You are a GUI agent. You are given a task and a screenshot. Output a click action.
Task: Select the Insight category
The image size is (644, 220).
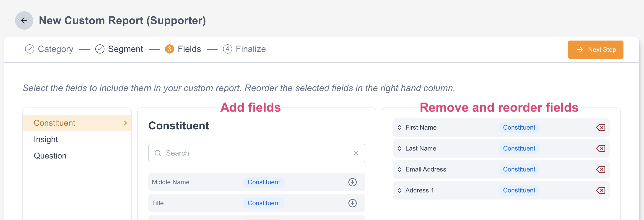pyautogui.click(x=46, y=139)
